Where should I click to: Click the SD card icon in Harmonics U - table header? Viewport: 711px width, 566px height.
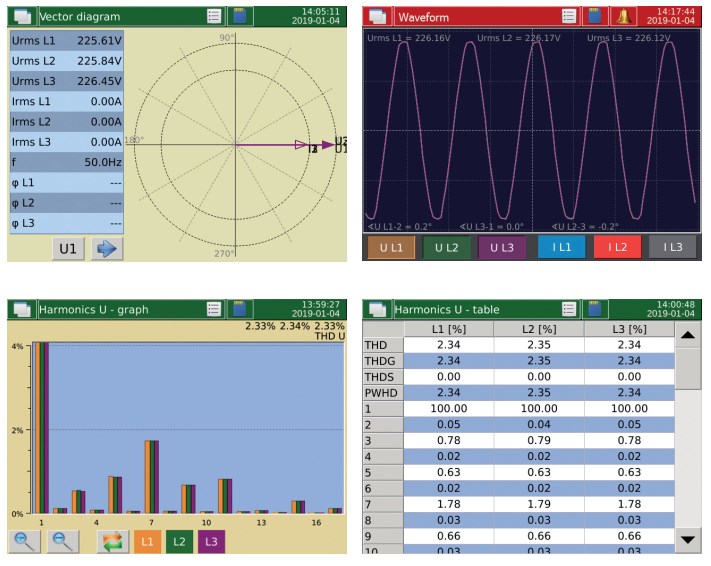[596, 309]
